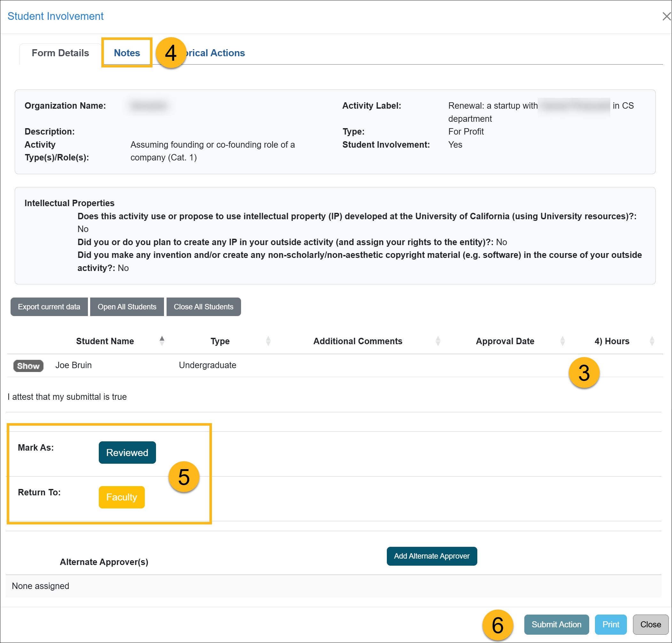The height and width of the screenshot is (643, 672).
Task: Show details for Joe Bruin
Action: pyautogui.click(x=28, y=366)
